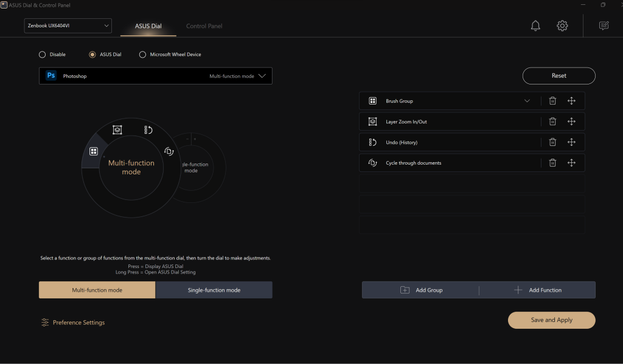Click the Reset button
The image size is (623, 364).
click(559, 76)
